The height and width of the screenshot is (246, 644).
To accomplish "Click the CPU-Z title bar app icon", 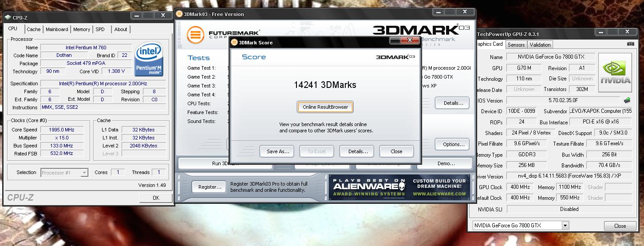I will click(8, 17).
